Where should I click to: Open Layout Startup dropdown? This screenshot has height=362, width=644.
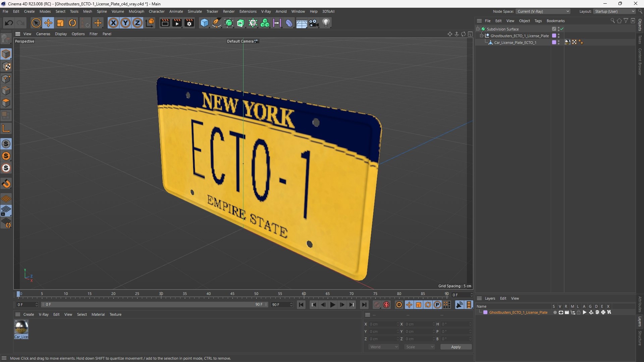click(x=614, y=11)
